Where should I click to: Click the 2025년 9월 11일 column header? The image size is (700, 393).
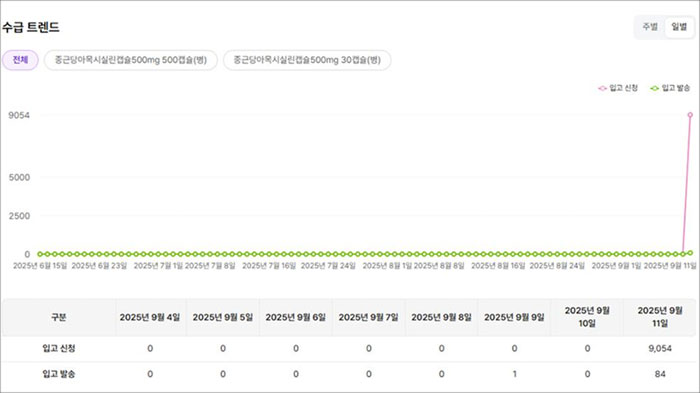click(x=660, y=317)
